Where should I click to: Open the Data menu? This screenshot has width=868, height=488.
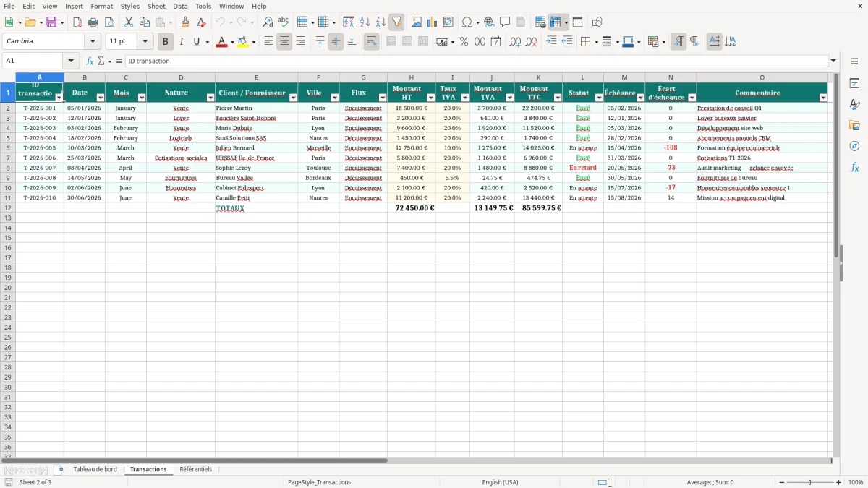pyautogui.click(x=180, y=6)
